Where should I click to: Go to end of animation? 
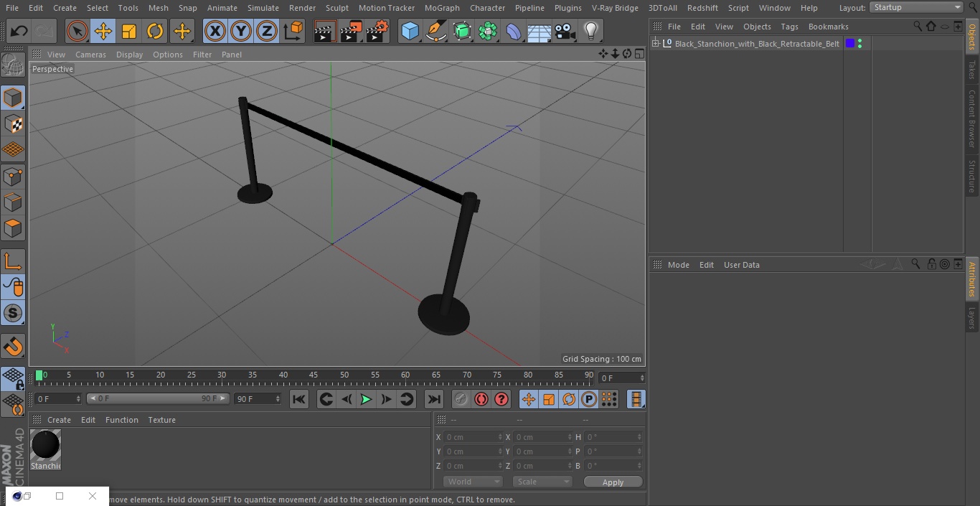(x=434, y=399)
